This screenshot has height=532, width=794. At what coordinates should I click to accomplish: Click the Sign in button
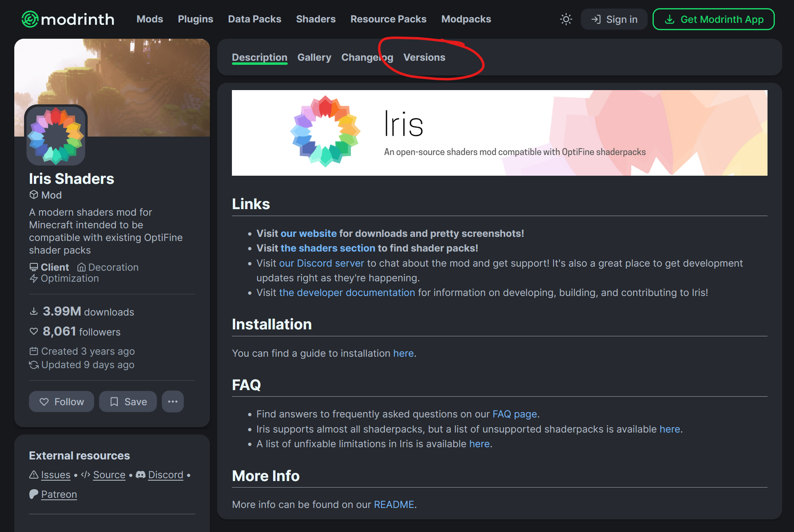point(614,19)
